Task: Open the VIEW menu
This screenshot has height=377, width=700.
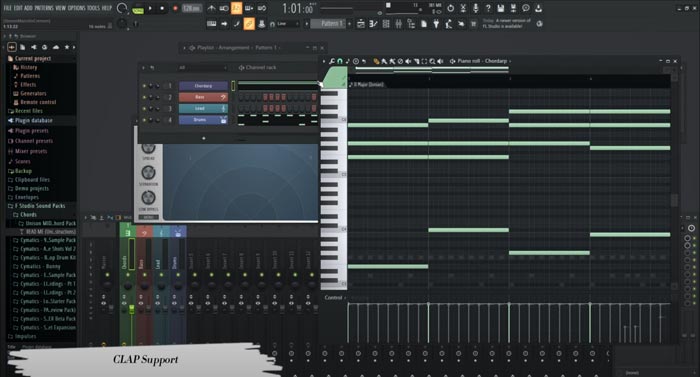Action: (x=60, y=8)
